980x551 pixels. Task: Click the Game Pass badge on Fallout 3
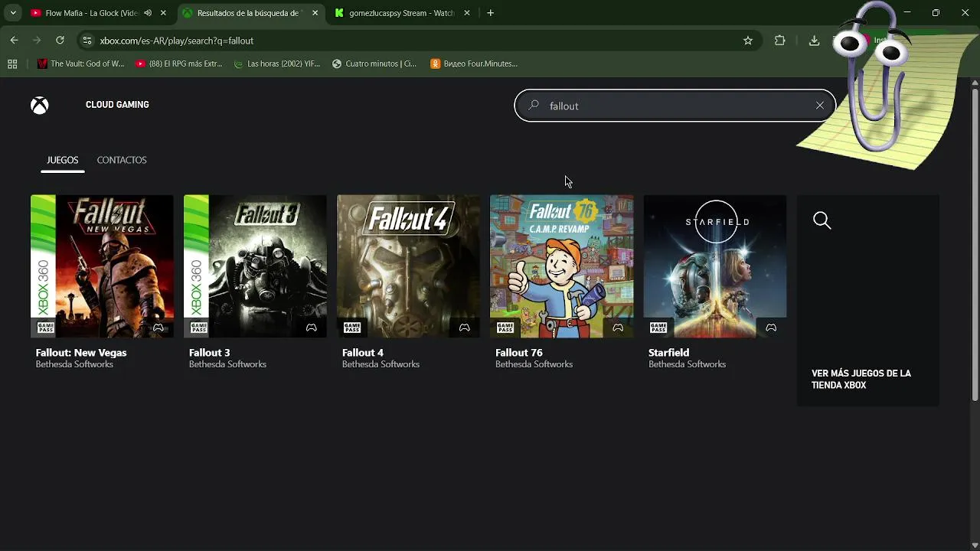(198, 328)
